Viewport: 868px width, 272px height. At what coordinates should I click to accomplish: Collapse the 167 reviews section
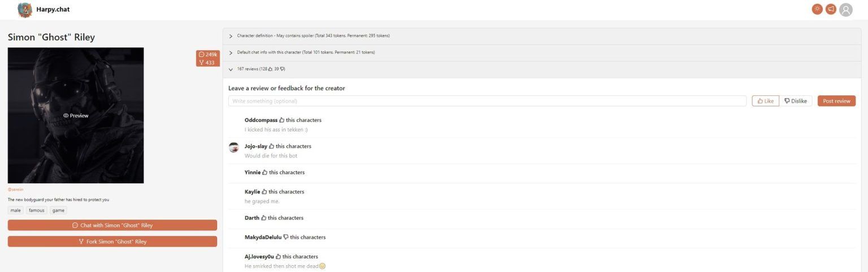tap(231, 69)
